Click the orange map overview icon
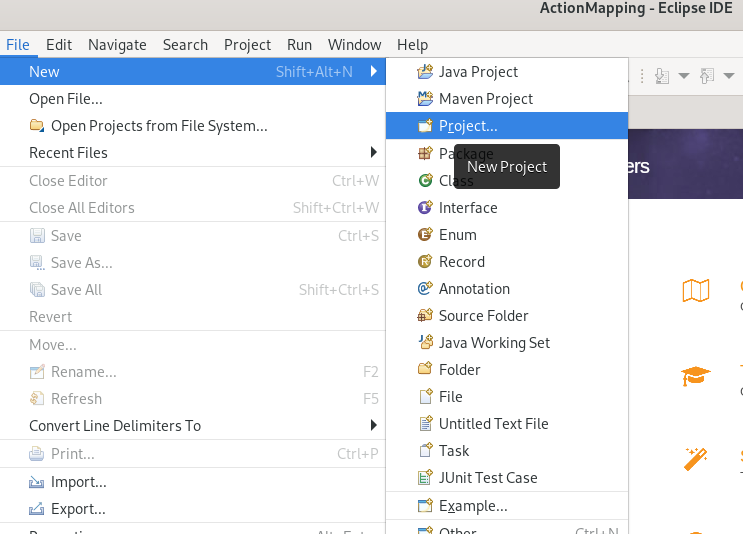The image size is (743, 534). tap(696, 290)
